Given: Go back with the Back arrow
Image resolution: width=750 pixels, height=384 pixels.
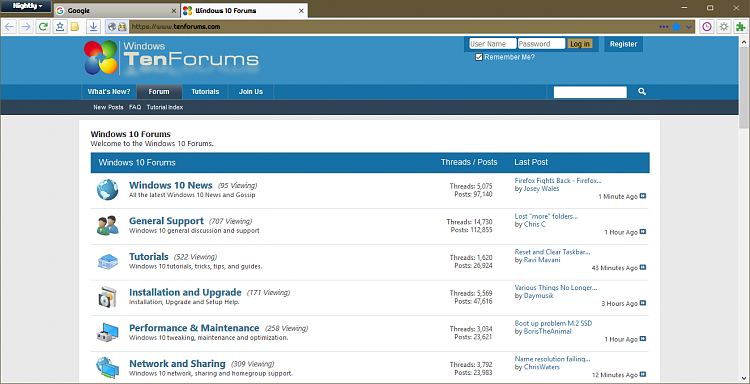Looking at the screenshot, I should pyautogui.click(x=9, y=27).
